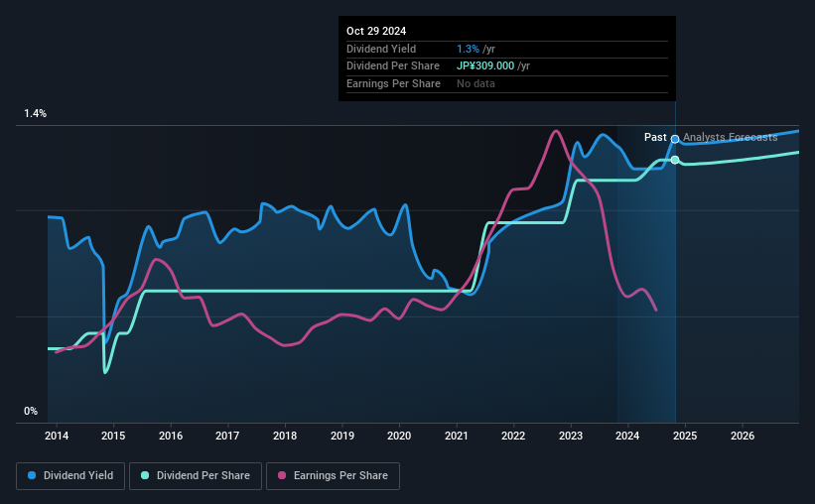Click the 2023 year on the timeline
Image resolution: width=815 pixels, height=504 pixels.
pyautogui.click(x=571, y=436)
